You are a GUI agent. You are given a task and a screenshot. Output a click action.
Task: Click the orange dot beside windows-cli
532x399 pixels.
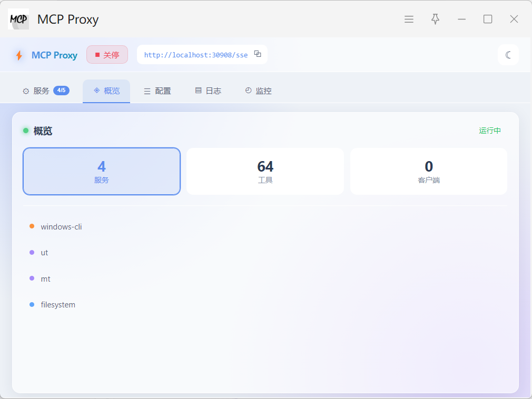tap(32, 226)
